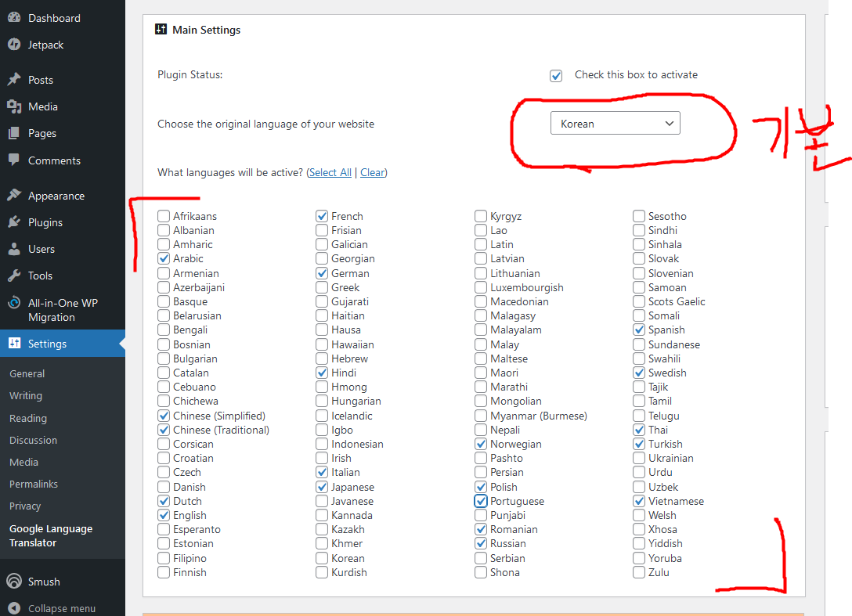Uncheck the French language checkbox

pyautogui.click(x=322, y=216)
